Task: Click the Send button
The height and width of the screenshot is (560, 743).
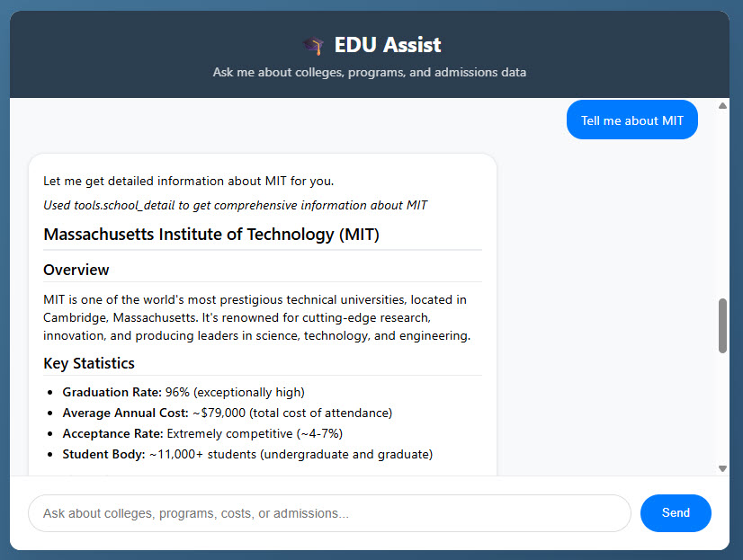Action: [x=676, y=512]
